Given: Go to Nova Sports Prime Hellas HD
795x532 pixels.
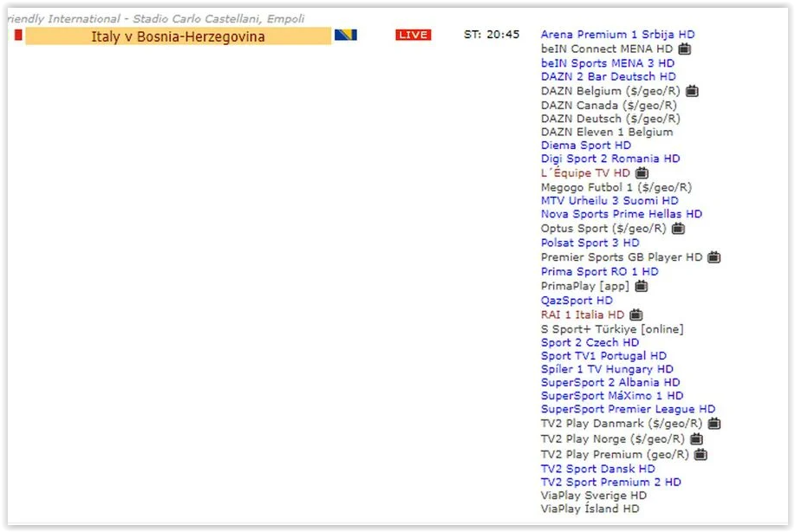Looking at the screenshot, I should (621, 214).
